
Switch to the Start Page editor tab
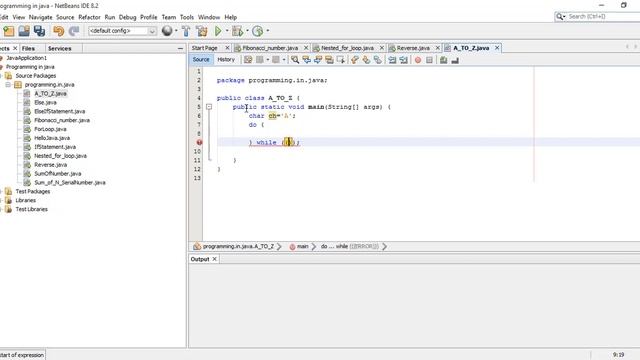(204, 48)
